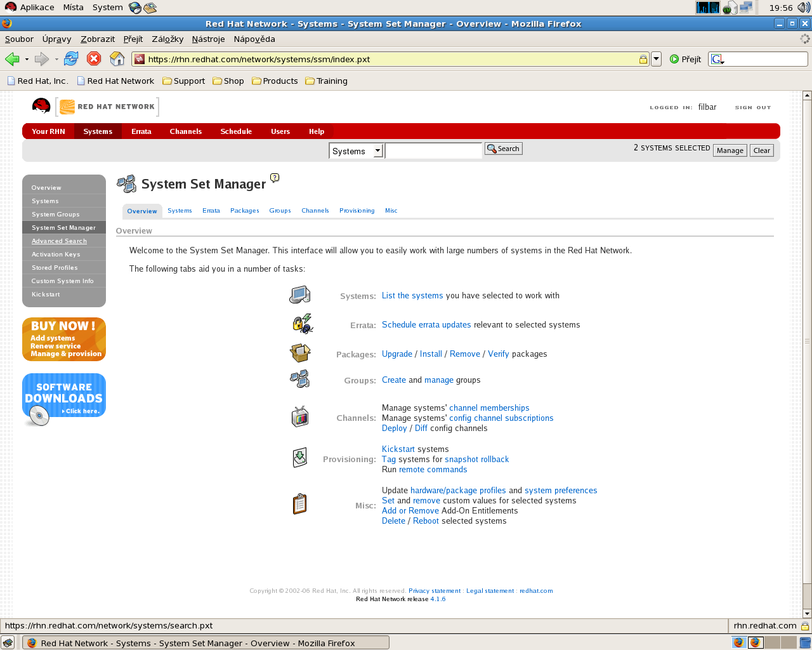Click the Search button

504,149
